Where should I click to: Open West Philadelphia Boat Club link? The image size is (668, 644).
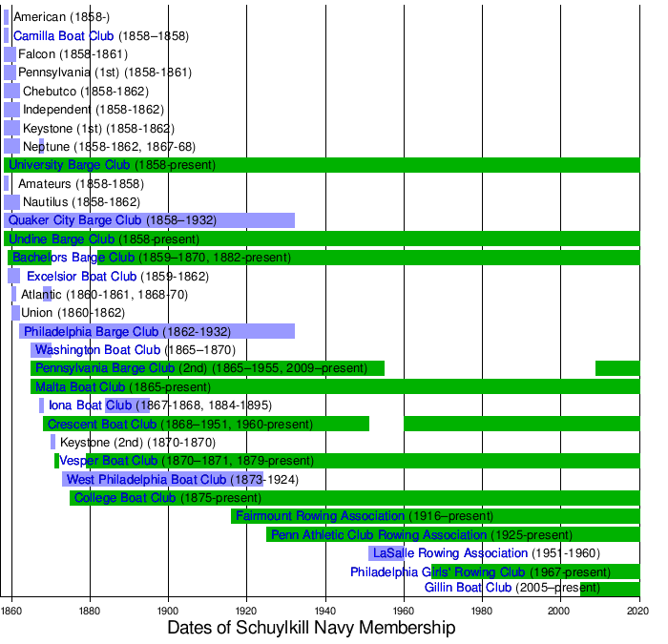(146, 479)
